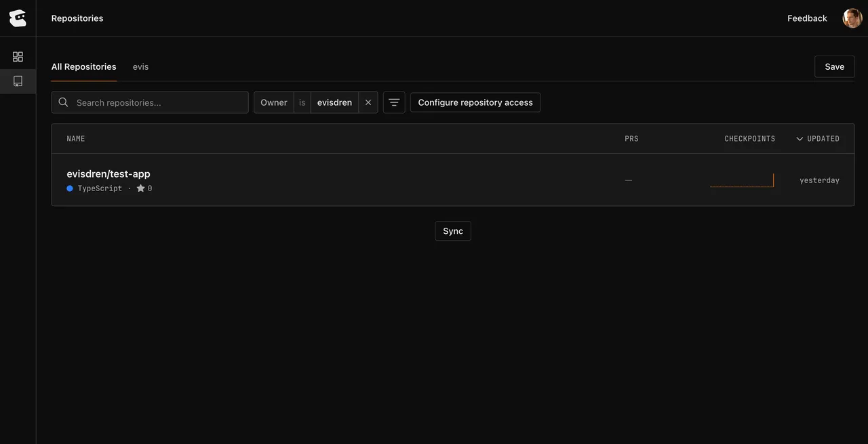Click the Feedback link
This screenshot has height=444, width=868.
807,18
